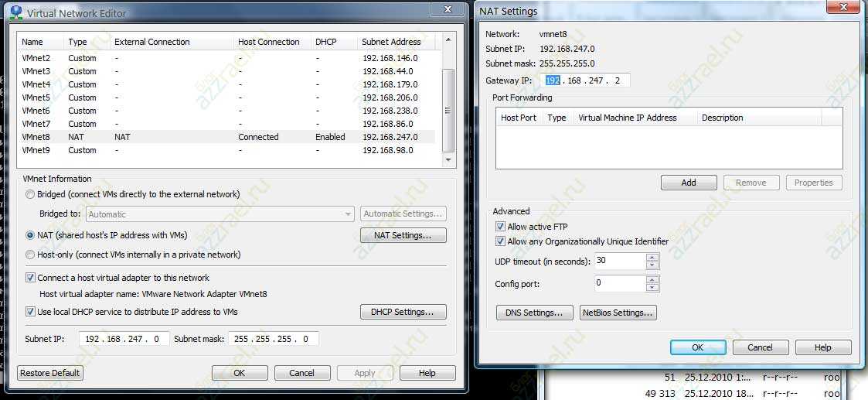Select VMnet7 row in network list
868x400 pixels.
click(226, 124)
